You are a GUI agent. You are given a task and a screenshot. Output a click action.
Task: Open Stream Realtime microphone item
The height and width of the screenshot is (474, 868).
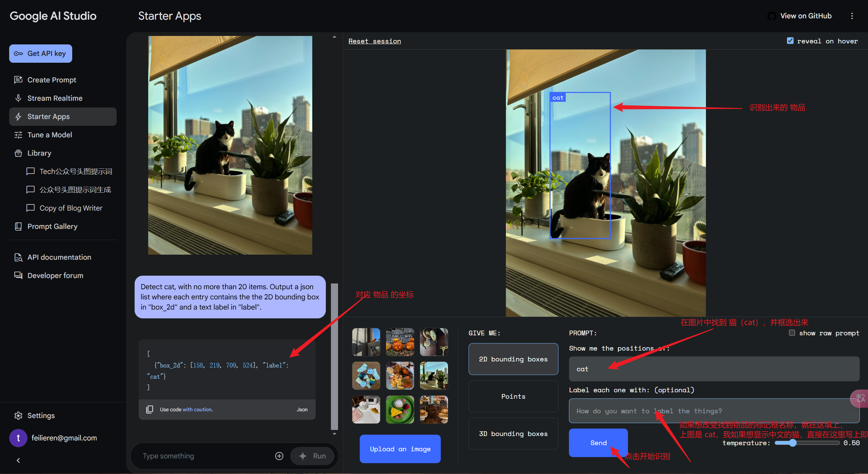55,98
